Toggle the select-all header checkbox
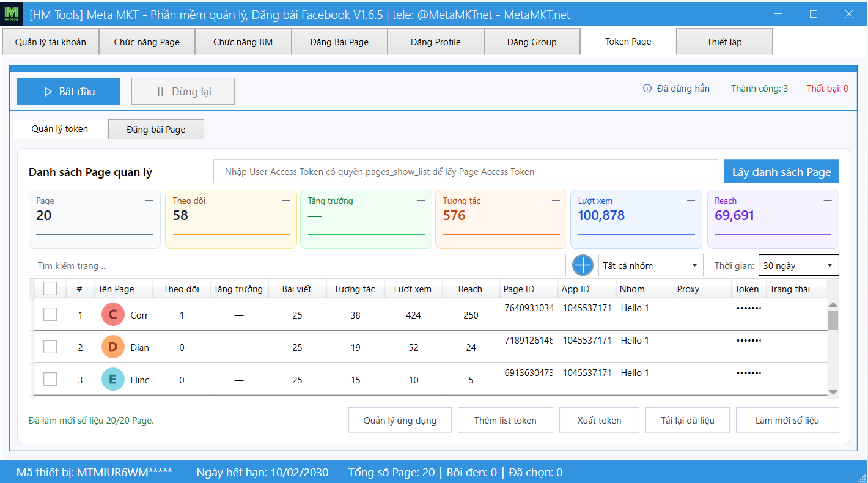 (x=50, y=289)
